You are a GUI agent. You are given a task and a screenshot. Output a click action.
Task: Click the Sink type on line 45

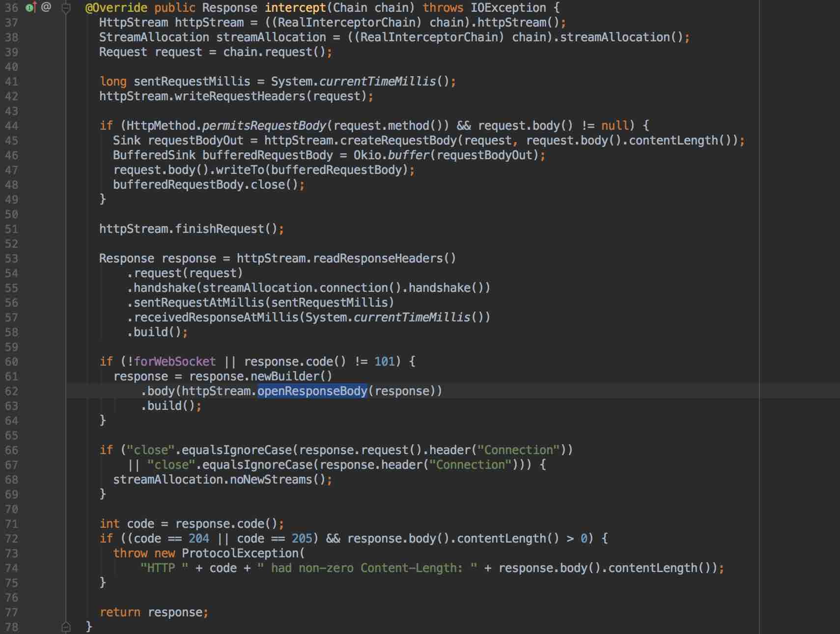coord(127,141)
